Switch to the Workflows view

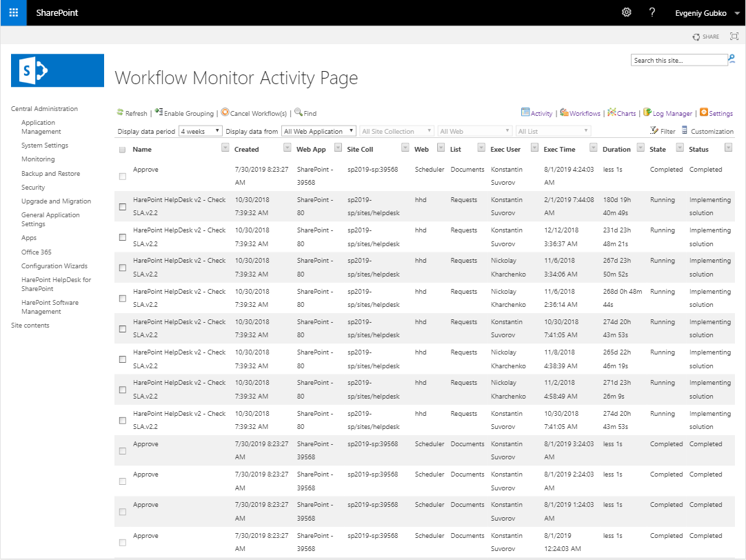click(x=564, y=112)
